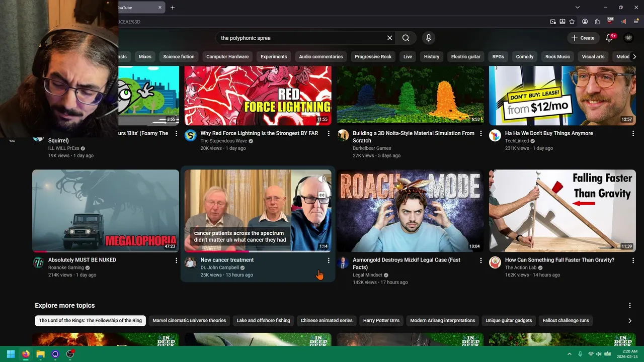Clear the YouTube search box with X
The width and height of the screenshot is (644, 362).
click(x=389, y=38)
